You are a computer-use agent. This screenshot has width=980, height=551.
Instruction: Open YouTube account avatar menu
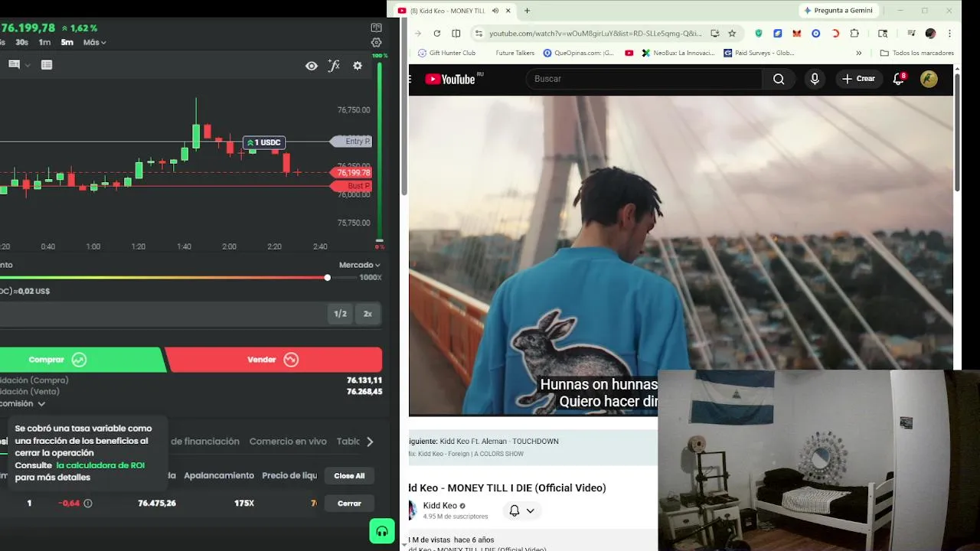pos(929,79)
